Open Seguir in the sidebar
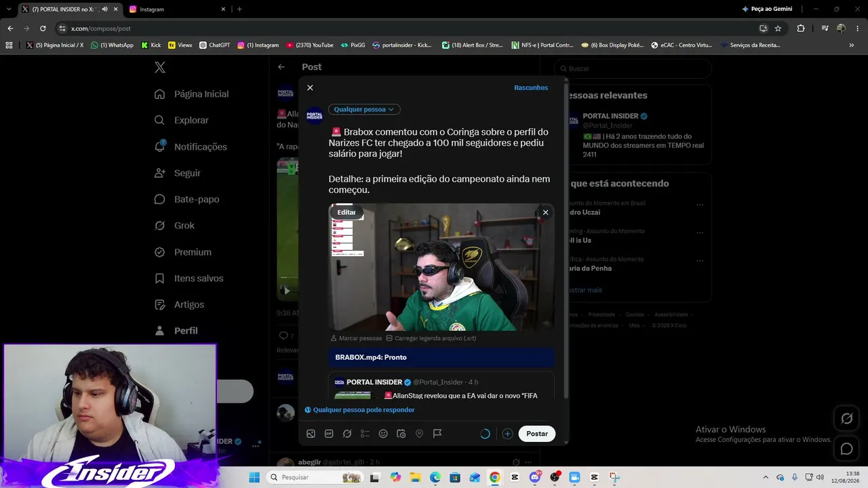The image size is (868, 488). pyautogui.click(x=177, y=174)
